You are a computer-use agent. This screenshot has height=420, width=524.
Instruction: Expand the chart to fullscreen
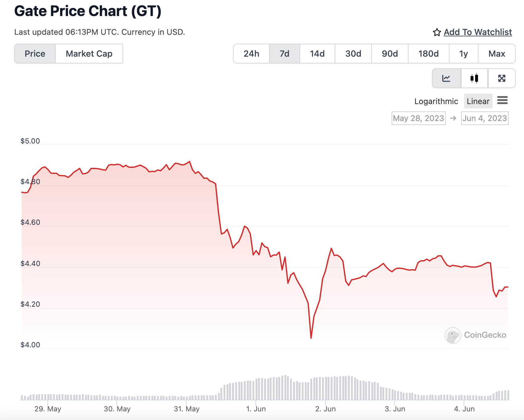click(x=502, y=79)
